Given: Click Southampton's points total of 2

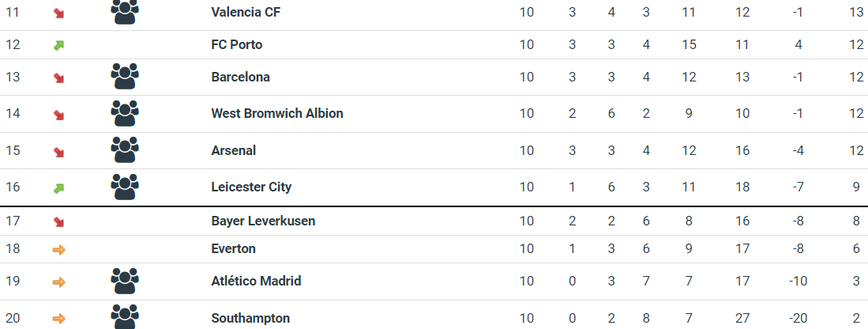Looking at the screenshot, I should (x=856, y=318).
